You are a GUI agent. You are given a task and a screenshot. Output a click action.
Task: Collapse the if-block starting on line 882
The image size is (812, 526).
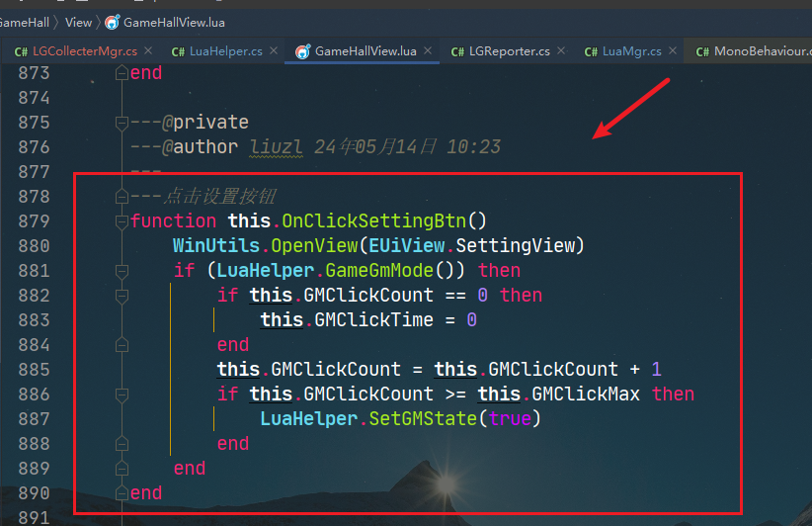[122, 295]
